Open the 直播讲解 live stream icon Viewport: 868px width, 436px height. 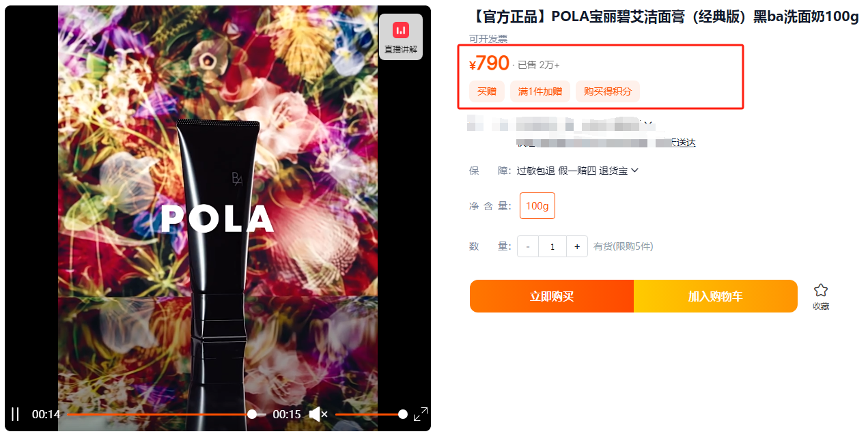(x=401, y=37)
